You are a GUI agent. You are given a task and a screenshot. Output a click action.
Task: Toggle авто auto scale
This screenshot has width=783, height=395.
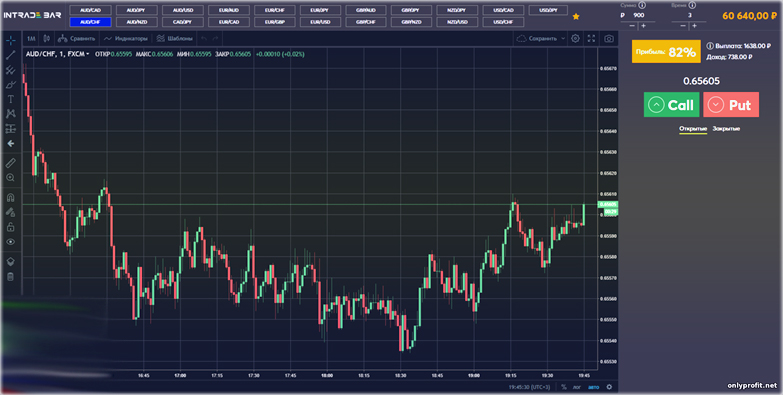coord(593,387)
